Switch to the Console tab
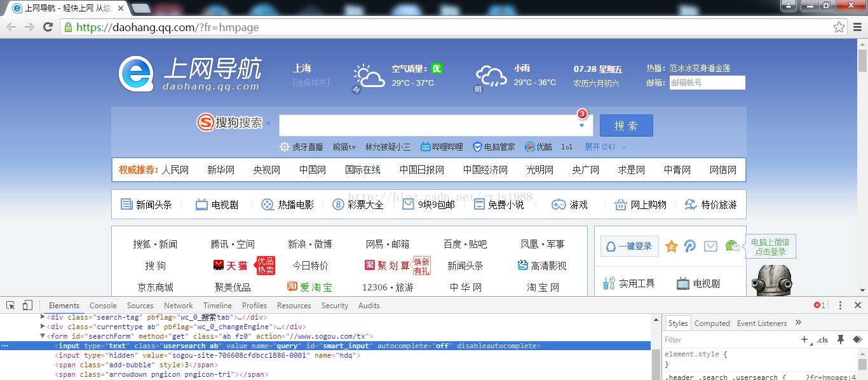The width and height of the screenshot is (868, 380). click(103, 306)
